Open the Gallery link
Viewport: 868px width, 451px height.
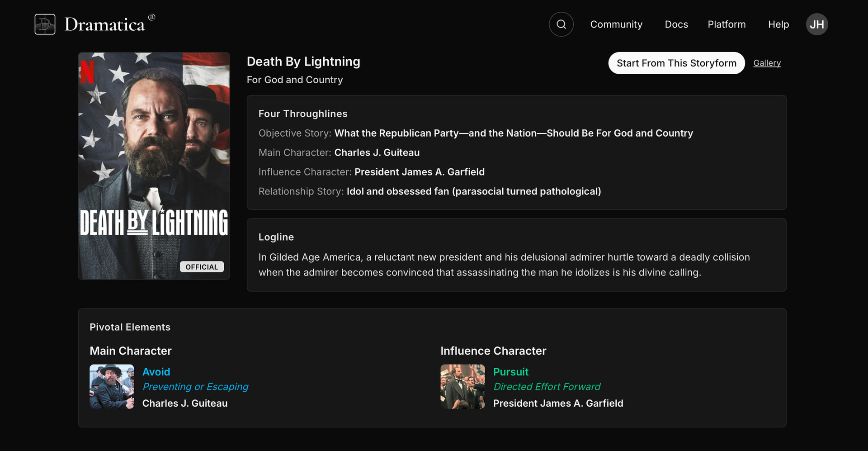(767, 63)
